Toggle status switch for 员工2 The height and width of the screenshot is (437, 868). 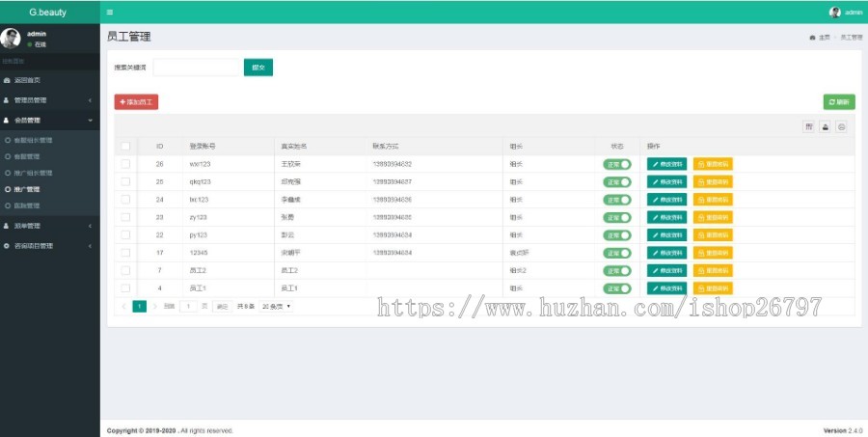point(617,271)
